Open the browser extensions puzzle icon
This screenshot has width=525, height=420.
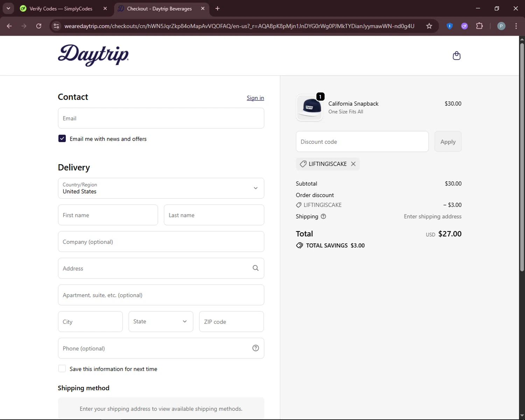pos(479,26)
